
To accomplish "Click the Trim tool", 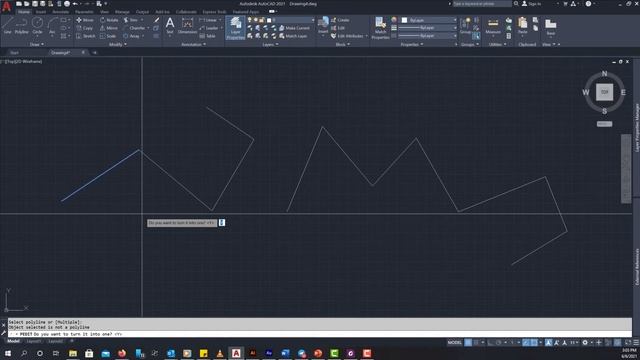I will pyautogui.click(x=131, y=20).
